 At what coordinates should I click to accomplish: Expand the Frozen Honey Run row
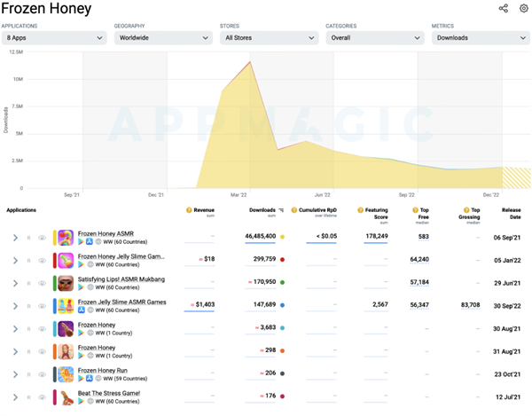point(15,374)
